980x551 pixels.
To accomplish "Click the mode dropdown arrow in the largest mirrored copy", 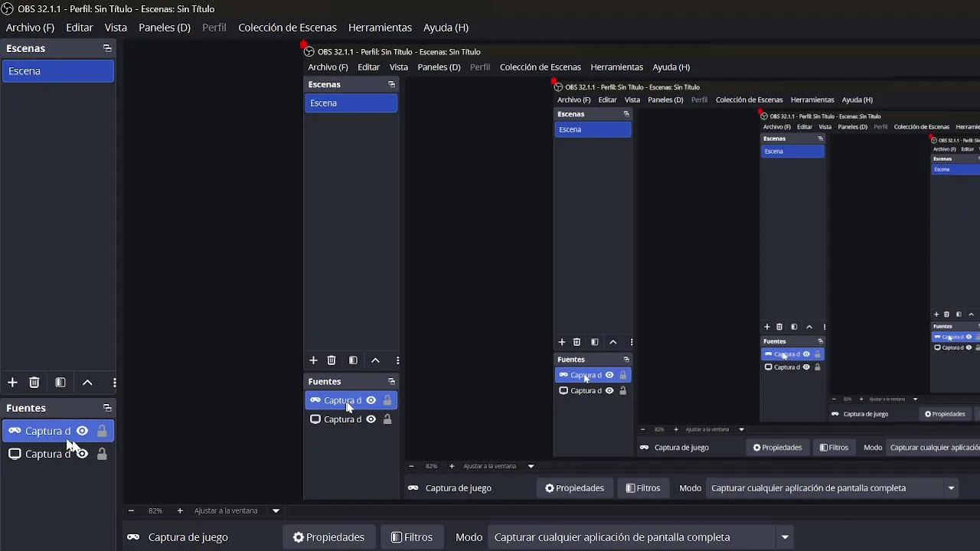I will 951,488.
